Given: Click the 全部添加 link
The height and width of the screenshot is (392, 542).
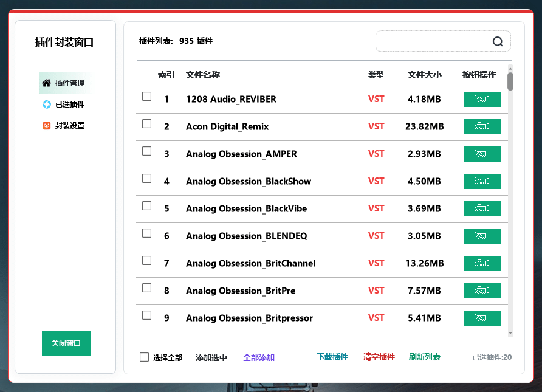Looking at the screenshot, I should [x=259, y=357].
